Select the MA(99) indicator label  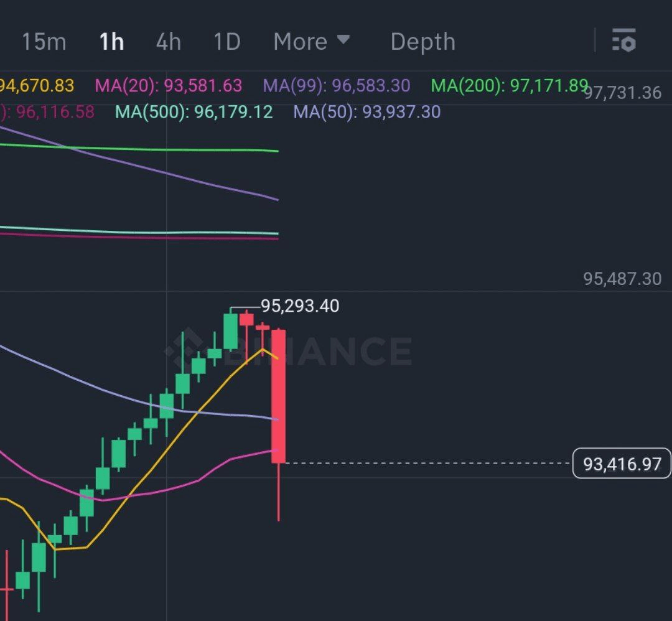[337, 85]
